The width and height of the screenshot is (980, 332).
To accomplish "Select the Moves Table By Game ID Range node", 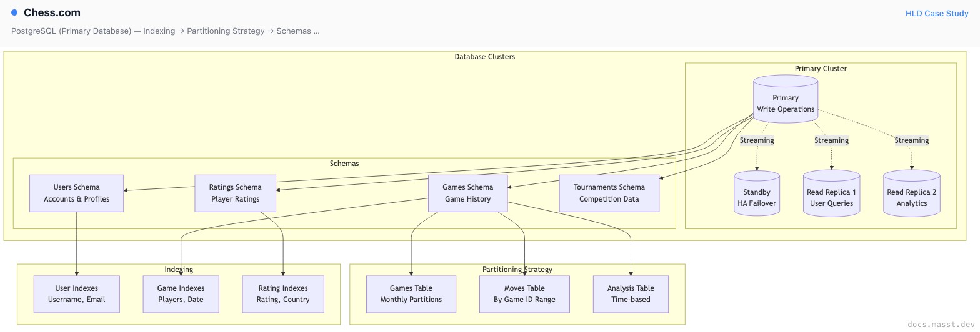I will click(524, 294).
